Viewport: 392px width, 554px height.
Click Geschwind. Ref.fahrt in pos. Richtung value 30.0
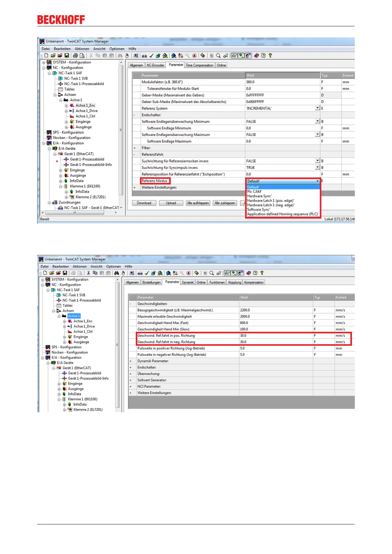pyautogui.click(x=276, y=336)
